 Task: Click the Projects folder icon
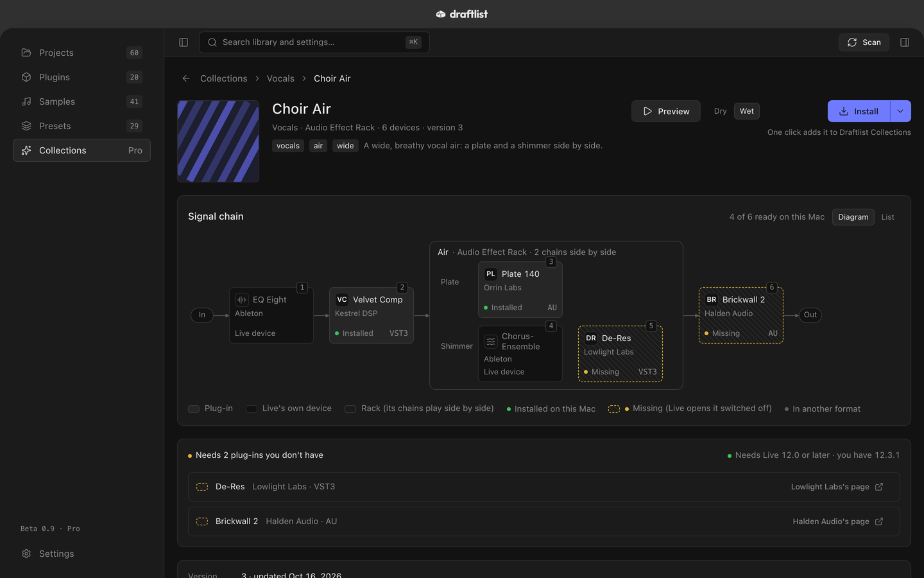pyautogui.click(x=26, y=53)
